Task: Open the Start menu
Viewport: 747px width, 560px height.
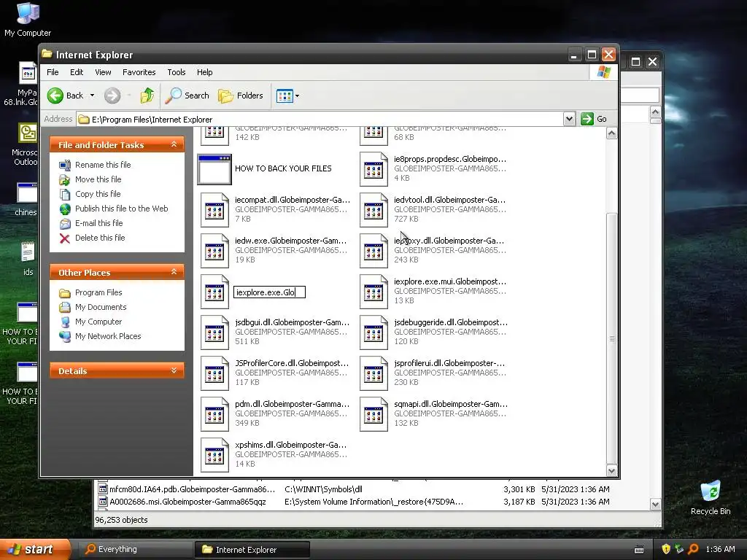Action: click(35, 549)
